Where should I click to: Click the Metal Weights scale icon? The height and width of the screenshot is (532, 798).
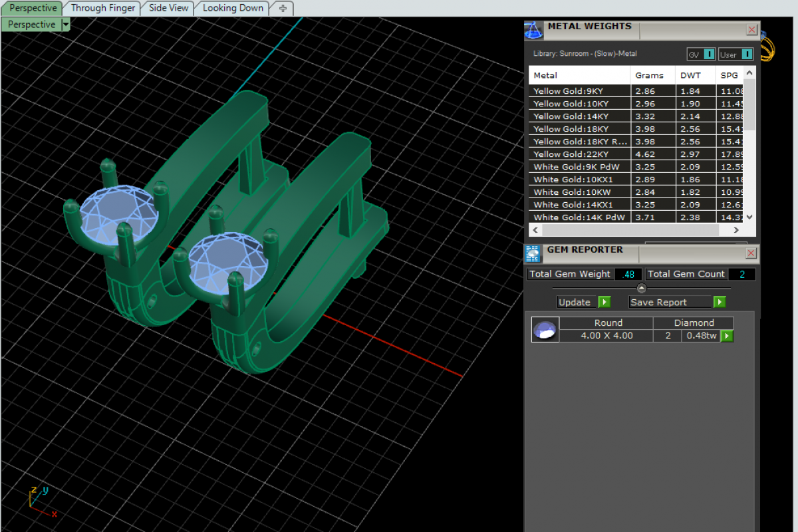pos(532,30)
